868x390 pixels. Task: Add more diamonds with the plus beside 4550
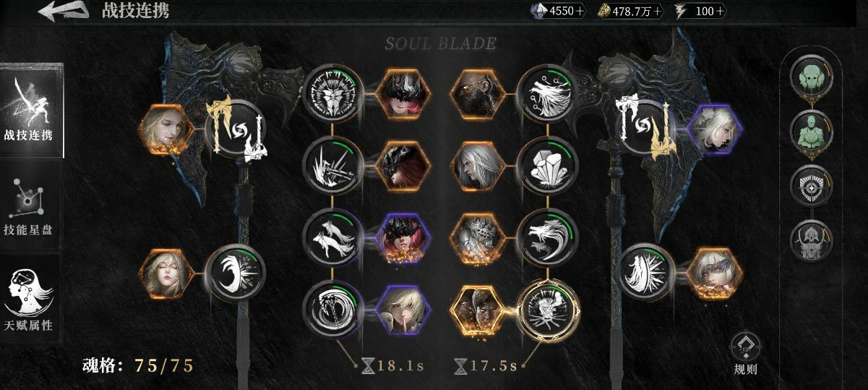pyautogui.click(x=580, y=12)
